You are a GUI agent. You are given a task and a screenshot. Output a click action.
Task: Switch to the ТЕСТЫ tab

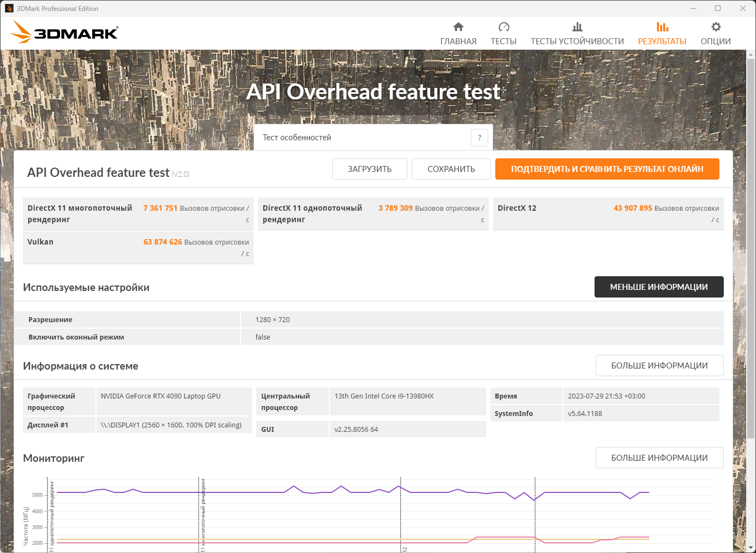tap(503, 41)
